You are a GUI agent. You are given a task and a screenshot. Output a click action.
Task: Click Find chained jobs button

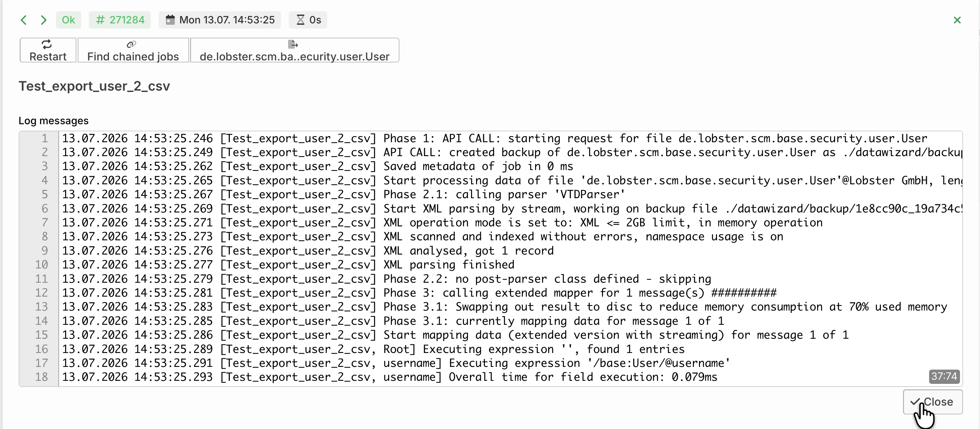pyautogui.click(x=133, y=50)
